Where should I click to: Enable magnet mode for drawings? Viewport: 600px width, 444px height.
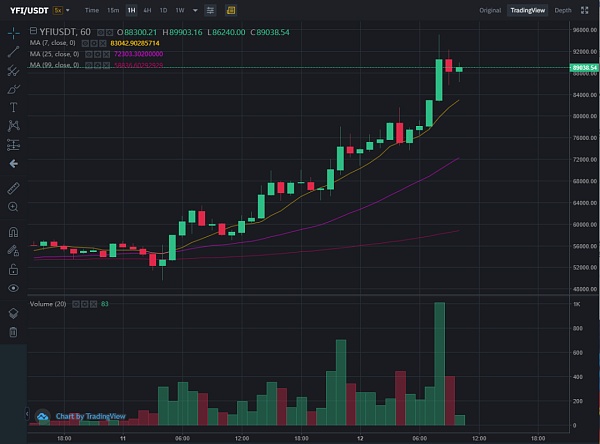coord(13,232)
